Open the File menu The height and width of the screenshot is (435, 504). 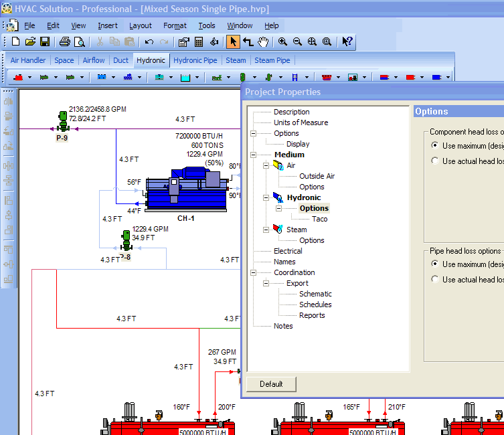29,25
